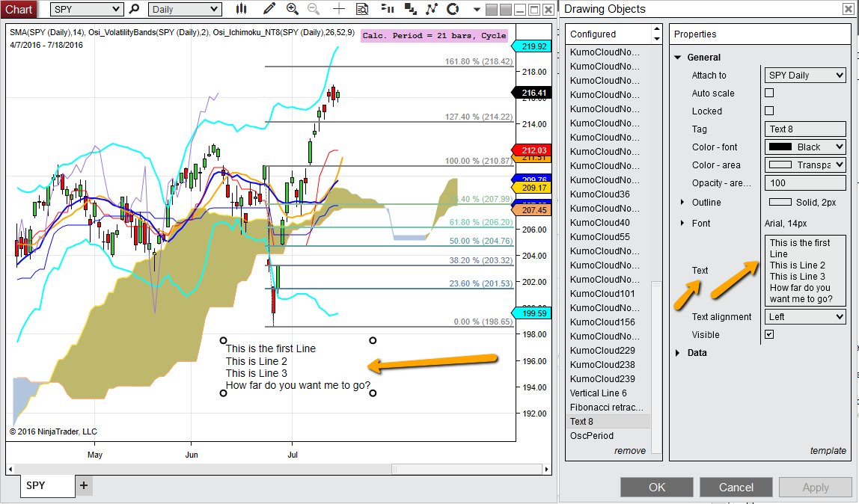Select the drawing tools pencil icon
Image resolution: width=859 pixels, height=504 pixels.
click(x=269, y=9)
